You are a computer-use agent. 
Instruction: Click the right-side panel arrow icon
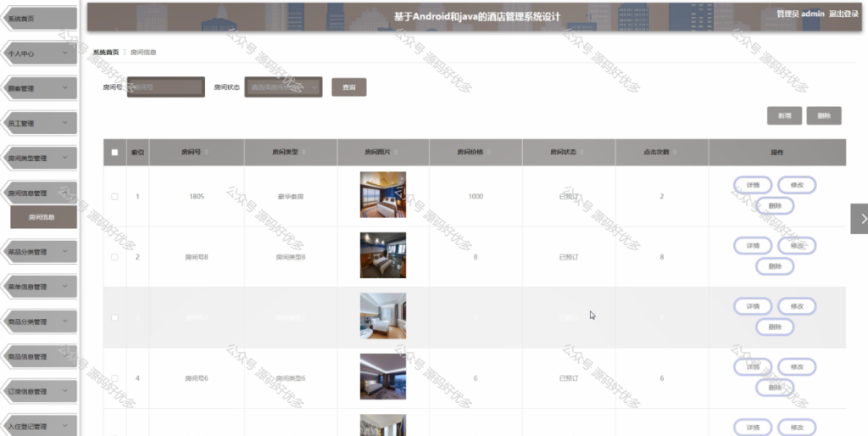[x=860, y=219]
